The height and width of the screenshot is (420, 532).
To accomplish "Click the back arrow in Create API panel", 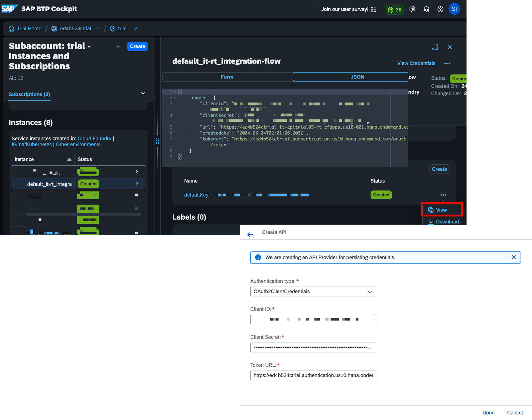I will coord(250,234).
